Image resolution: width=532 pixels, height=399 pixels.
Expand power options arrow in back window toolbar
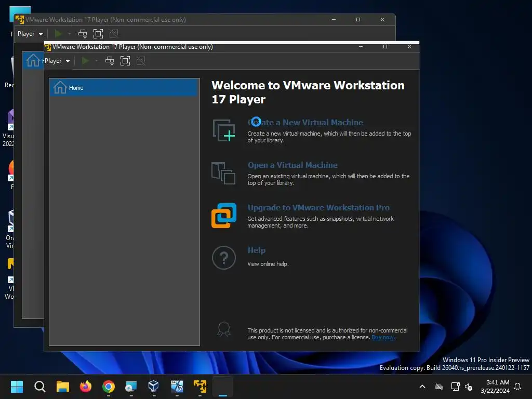tap(70, 34)
